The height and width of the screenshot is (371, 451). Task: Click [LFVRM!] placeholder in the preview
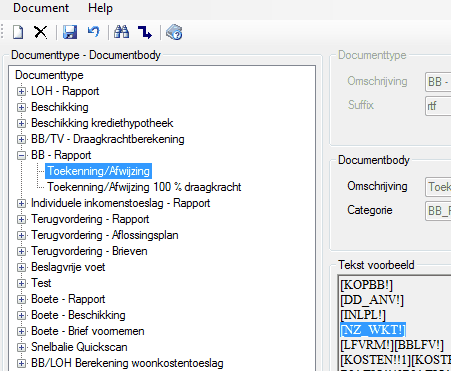[366, 345]
